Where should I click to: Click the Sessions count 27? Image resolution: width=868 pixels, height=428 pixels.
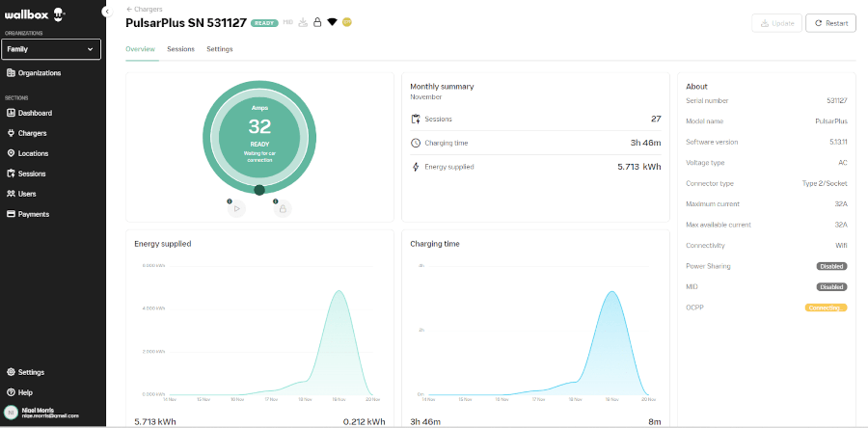(x=656, y=119)
